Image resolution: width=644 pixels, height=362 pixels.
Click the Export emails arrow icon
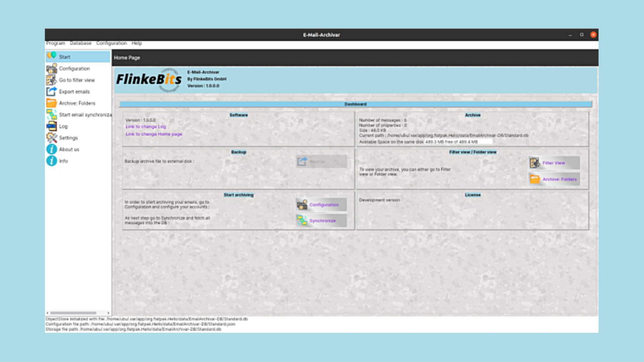pyautogui.click(x=52, y=91)
